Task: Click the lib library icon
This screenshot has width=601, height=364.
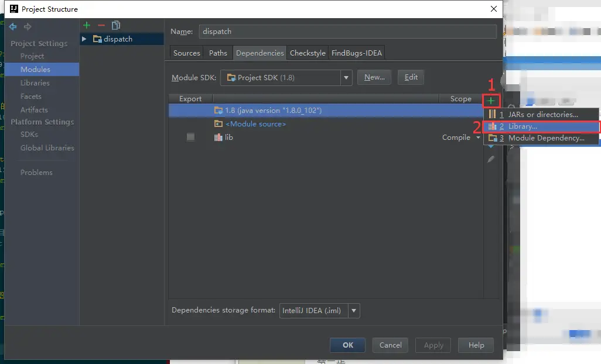Action: [218, 138]
